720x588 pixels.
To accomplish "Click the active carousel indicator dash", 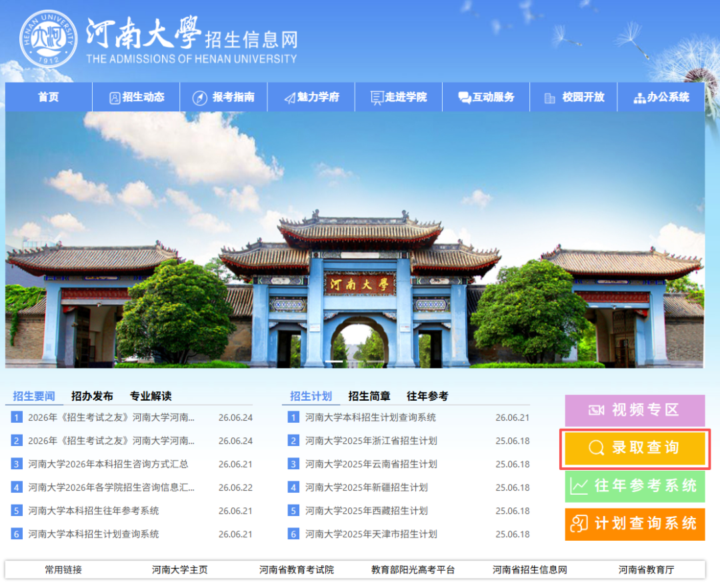I will click(x=334, y=362).
